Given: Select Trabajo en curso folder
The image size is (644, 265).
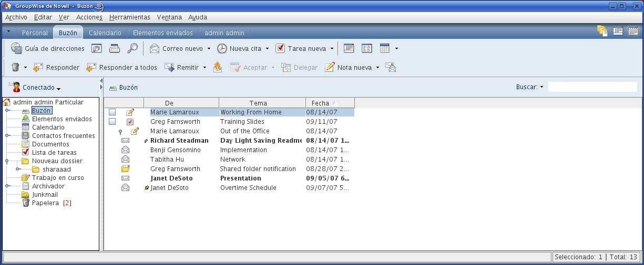Looking at the screenshot, I should coord(58,178).
